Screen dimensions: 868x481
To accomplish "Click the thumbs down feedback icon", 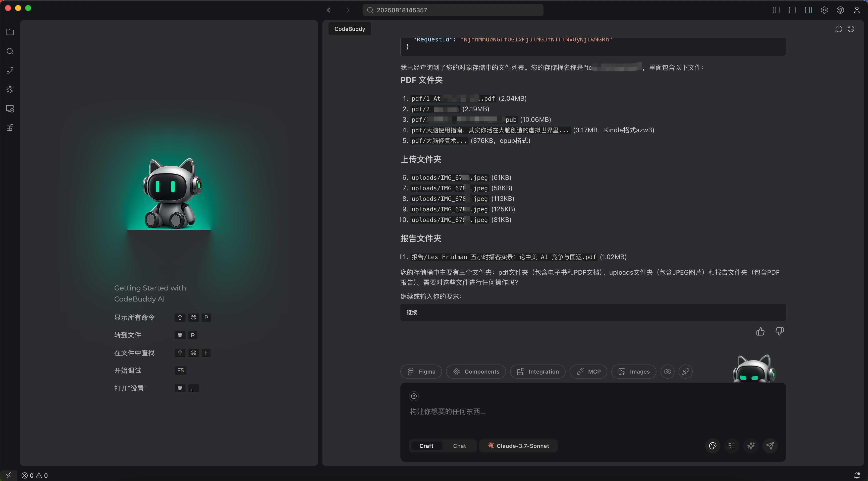I will click(779, 331).
